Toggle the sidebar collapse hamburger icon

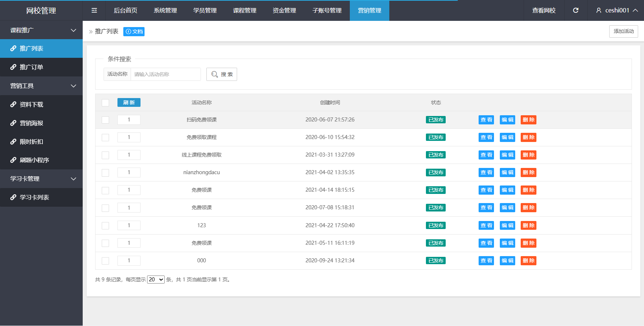click(94, 11)
